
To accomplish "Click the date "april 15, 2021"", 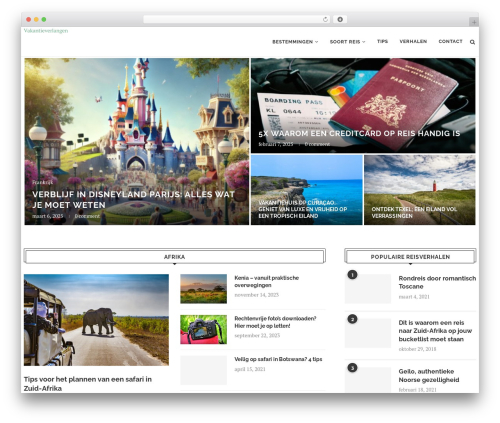I will (x=250, y=369).
